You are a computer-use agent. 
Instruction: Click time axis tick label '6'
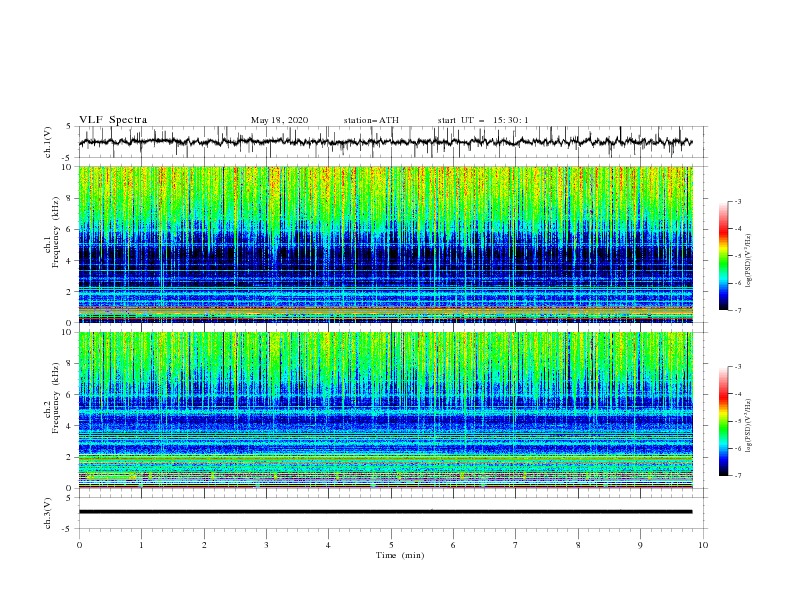(x=453, y=545)
